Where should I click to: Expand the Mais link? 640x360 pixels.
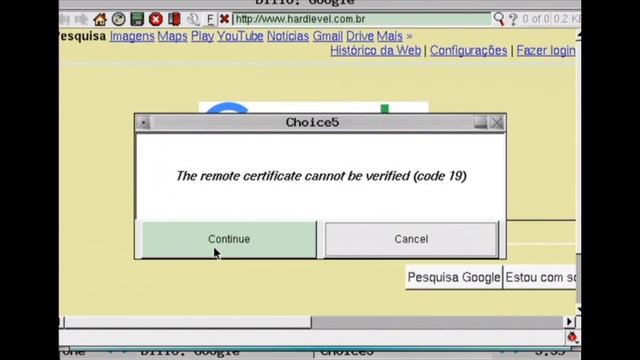click(x=389, y=36)
